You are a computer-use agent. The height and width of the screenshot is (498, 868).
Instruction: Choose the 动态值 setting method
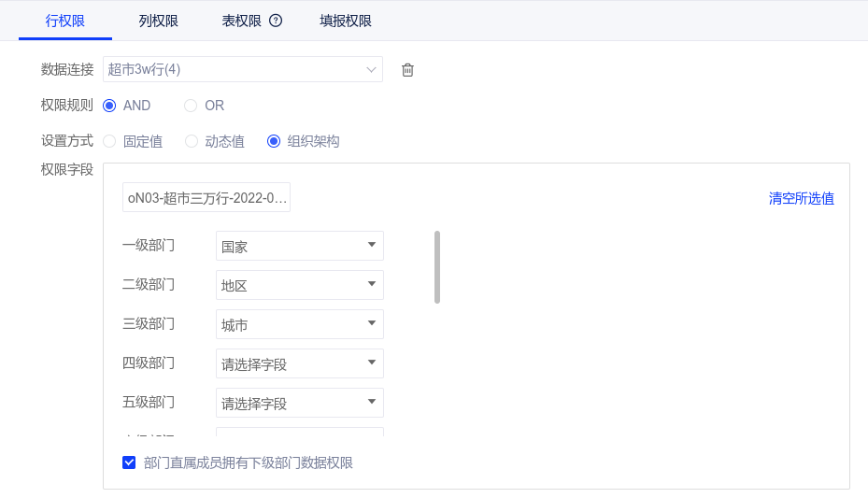click(x=191, y=141)
